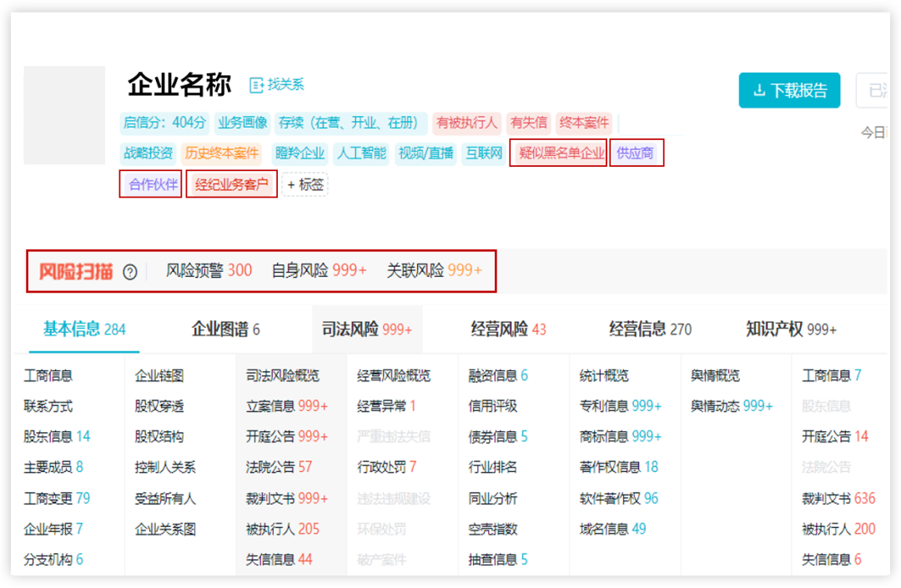
Task: Click the 疑似黑名单企业 tag
Action: click(561, 153)
